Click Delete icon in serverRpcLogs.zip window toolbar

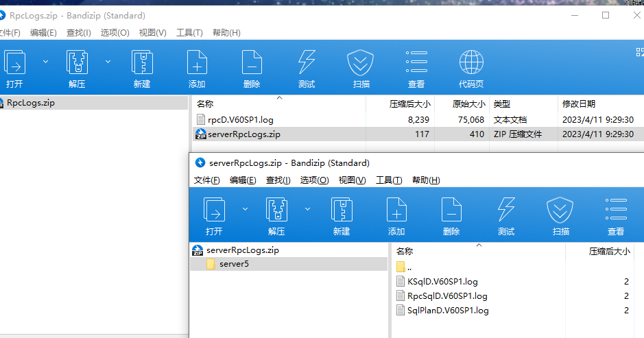click(x=451, y=210)
